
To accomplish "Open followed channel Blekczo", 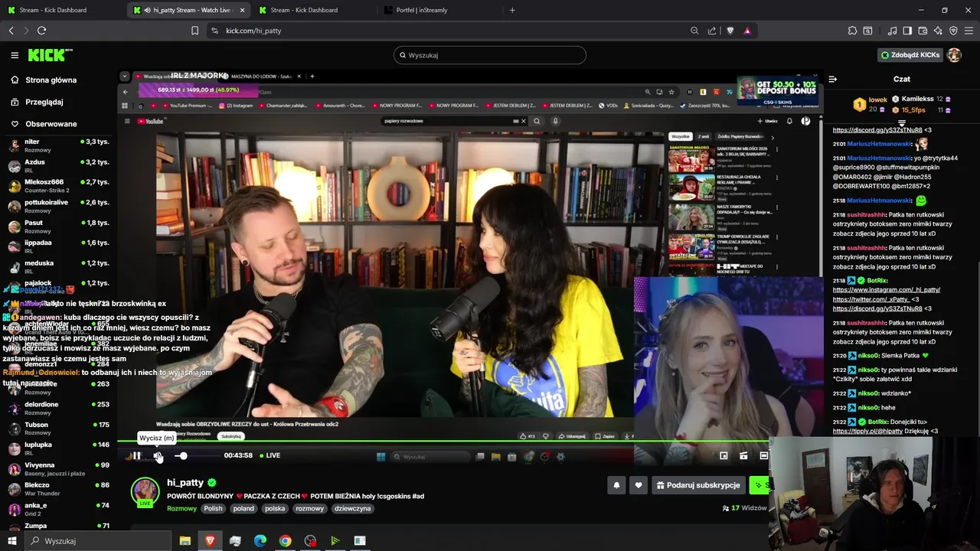I will (x=59, y=489).
